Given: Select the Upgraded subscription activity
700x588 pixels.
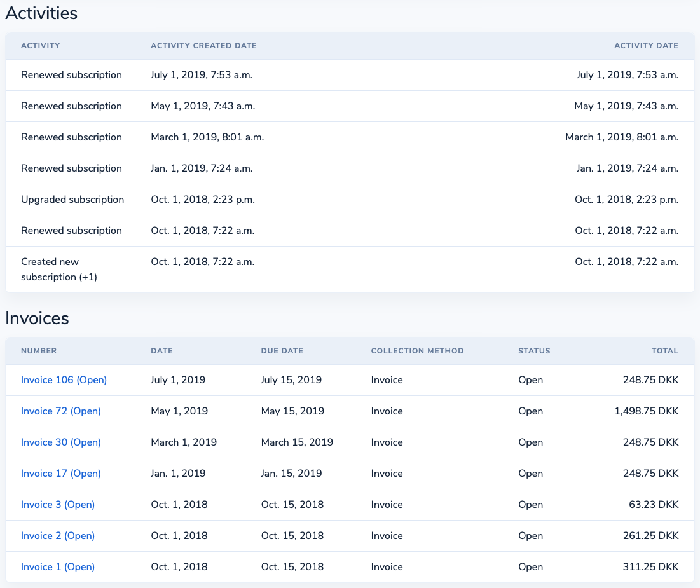Looking at the screenshot, I should coord(72,200).
